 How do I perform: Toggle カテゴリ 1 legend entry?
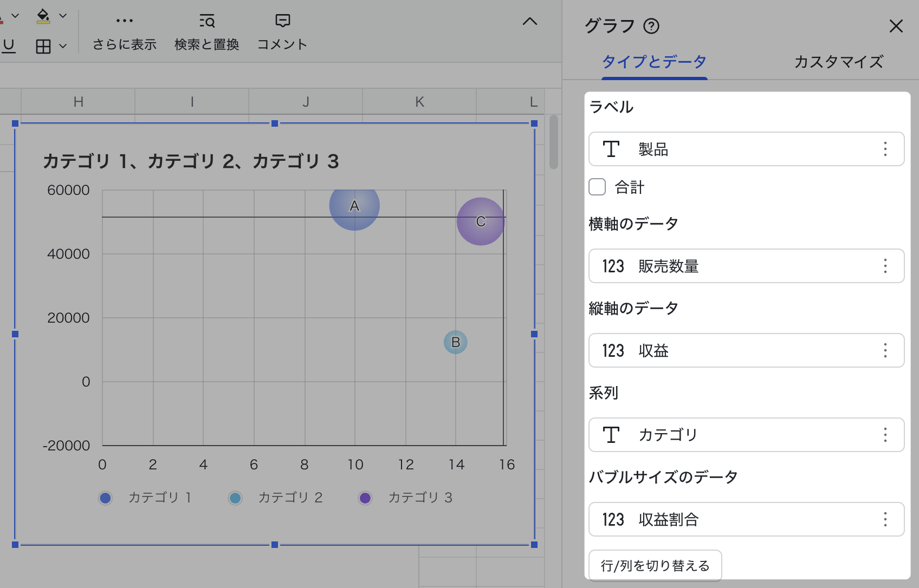tap(145, 498)
